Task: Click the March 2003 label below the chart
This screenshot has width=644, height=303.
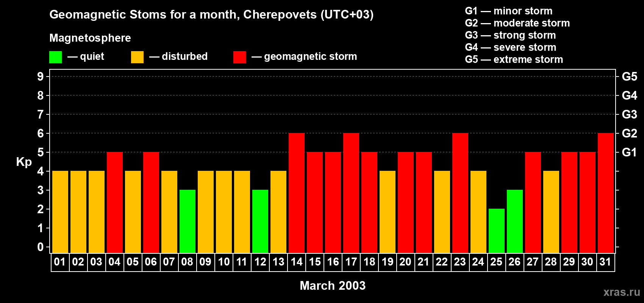Action: click(333, 286)
